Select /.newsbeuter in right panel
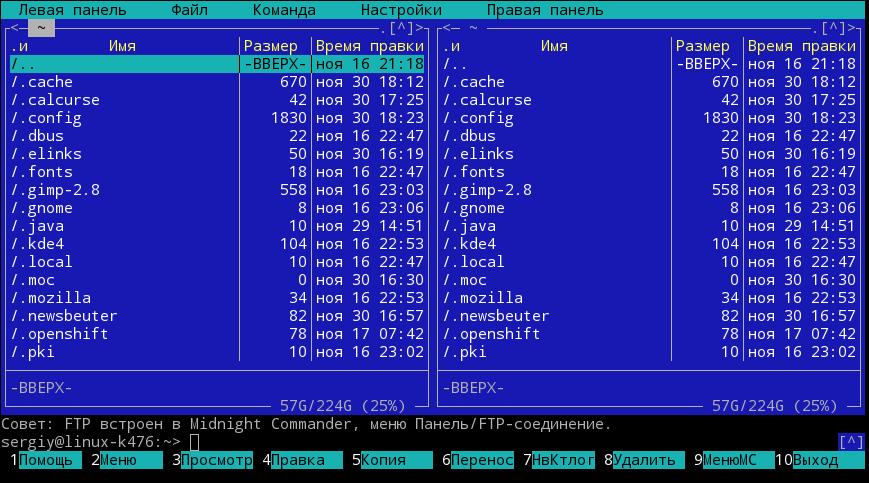 coord(650,316)
